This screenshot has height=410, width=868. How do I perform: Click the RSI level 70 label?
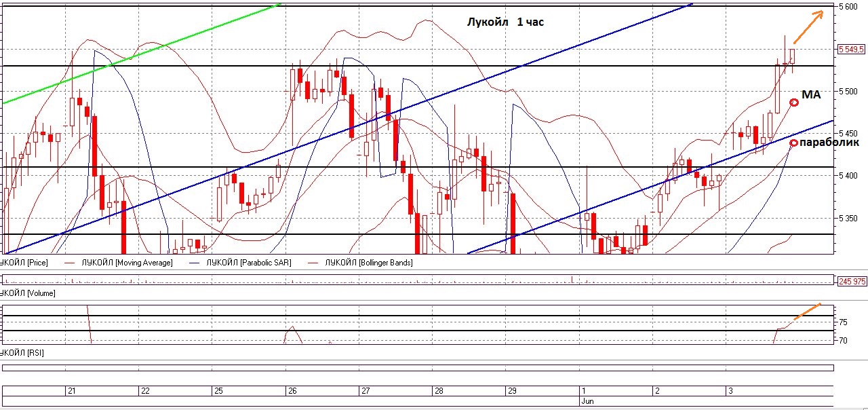tap(843, 340)
